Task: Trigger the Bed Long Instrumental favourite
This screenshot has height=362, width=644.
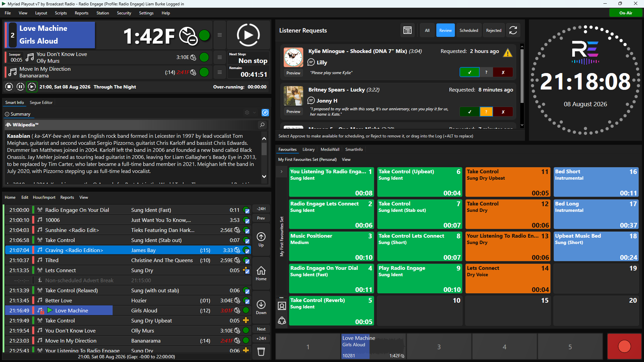Action: click(x=596, y=214)
